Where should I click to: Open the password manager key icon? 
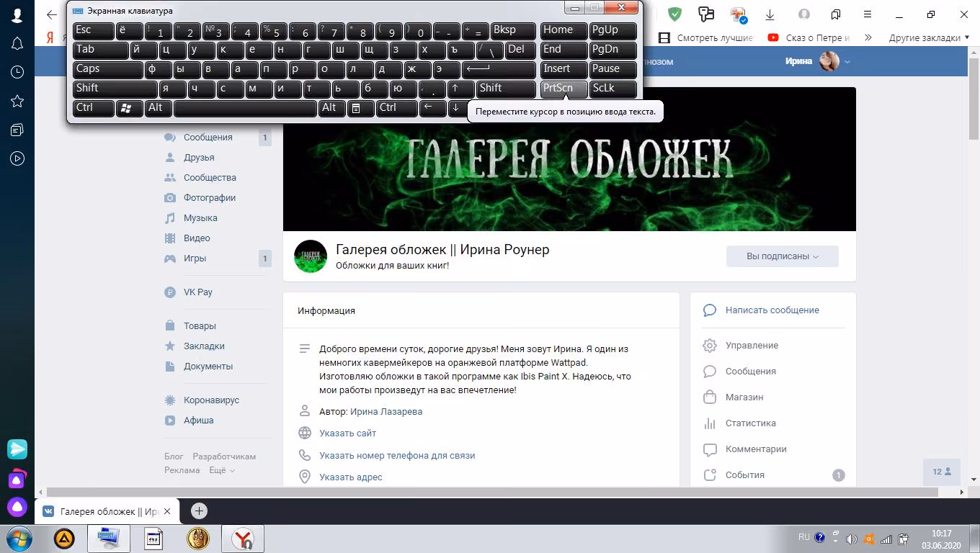point(706,14)
